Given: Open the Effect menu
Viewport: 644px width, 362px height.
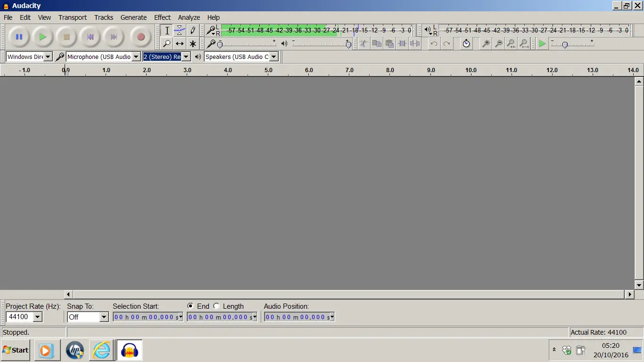Looking at the screenshot, I should pyautogui.click(x=162, y=17).
